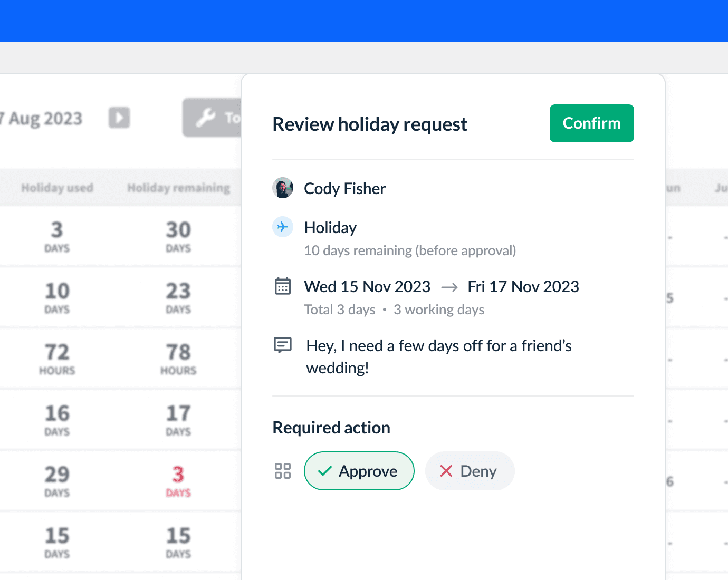This screenshot has height=580, width=728.
Task: Click the red 3 days remaining cell
Action: [x=178, y=480]
